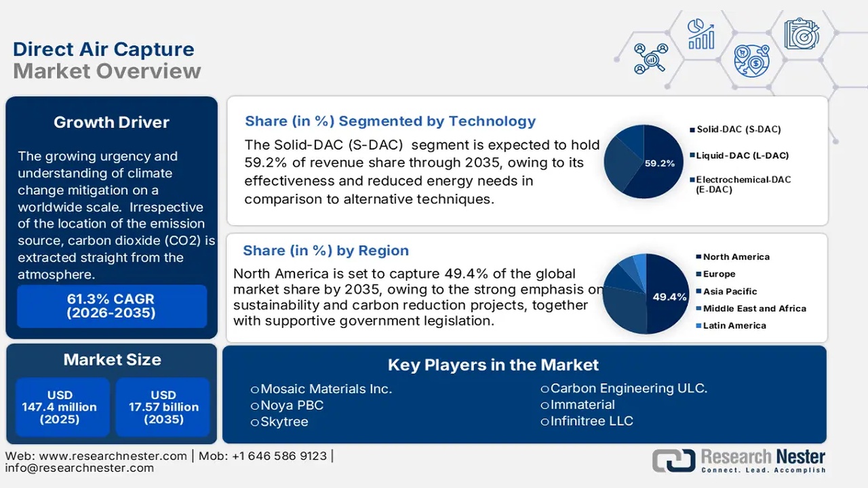Click the Europe legend entry

click(715, 274)
